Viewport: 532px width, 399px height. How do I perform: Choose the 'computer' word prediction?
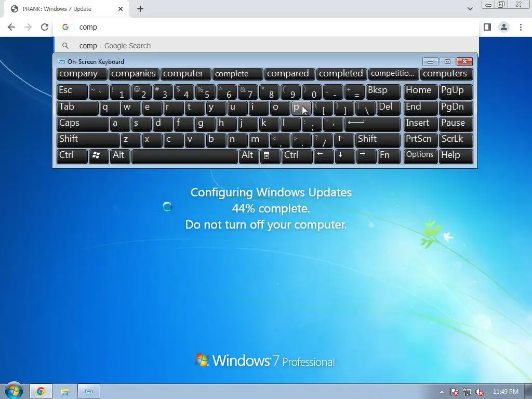[x=185, y=74]
